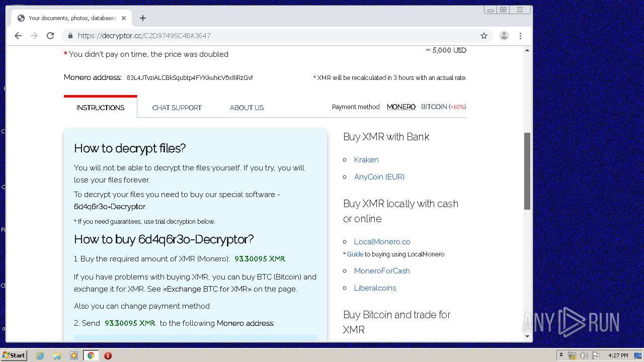
Task: Bookmark this page with the star
Action: click(x=484, y=36)
